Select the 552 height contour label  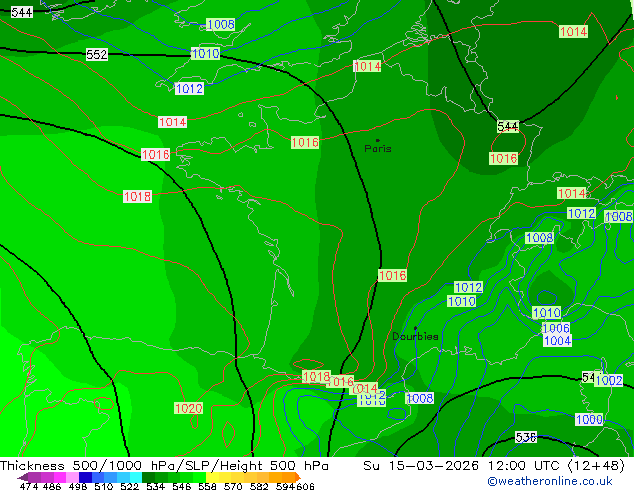click(x=97, y=55)
